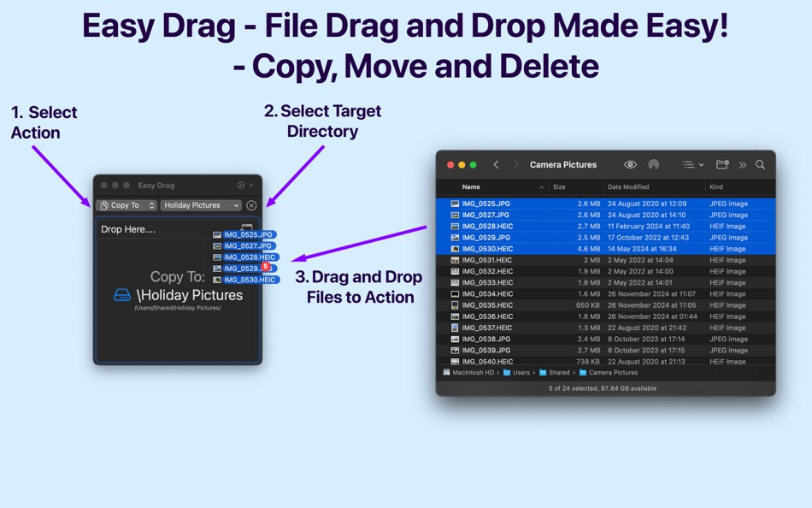Select the IMG_0533.HEIC file name

point(487,282)
